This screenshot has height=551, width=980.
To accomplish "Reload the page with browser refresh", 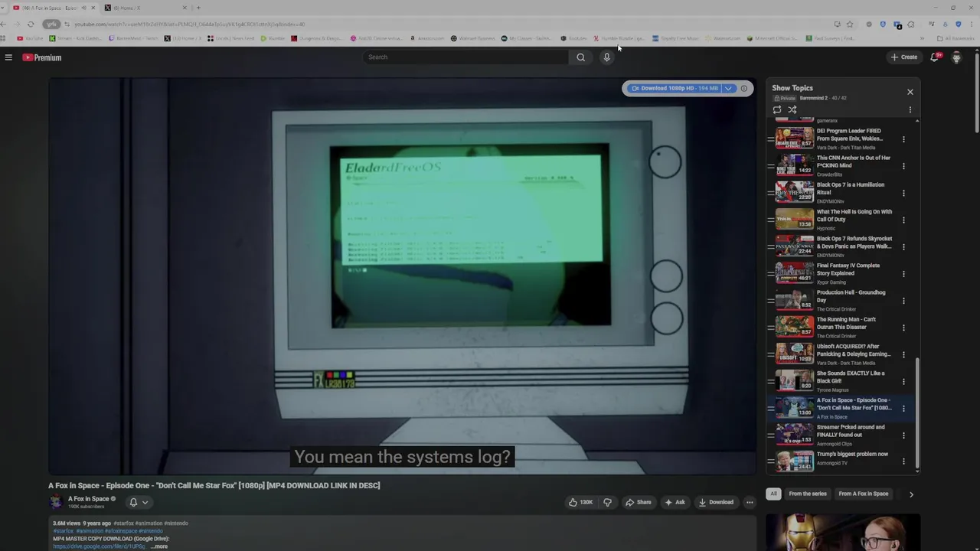I will 31,24.
